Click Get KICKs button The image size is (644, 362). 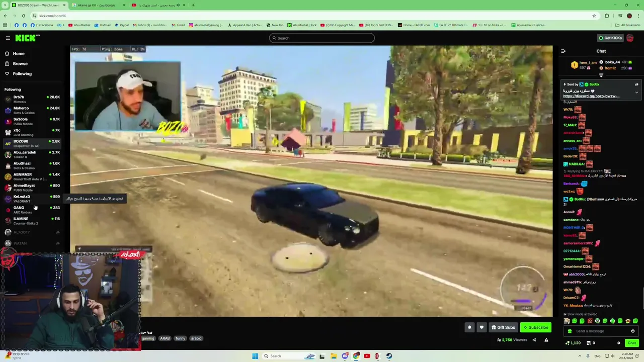[x=610, y=38]
